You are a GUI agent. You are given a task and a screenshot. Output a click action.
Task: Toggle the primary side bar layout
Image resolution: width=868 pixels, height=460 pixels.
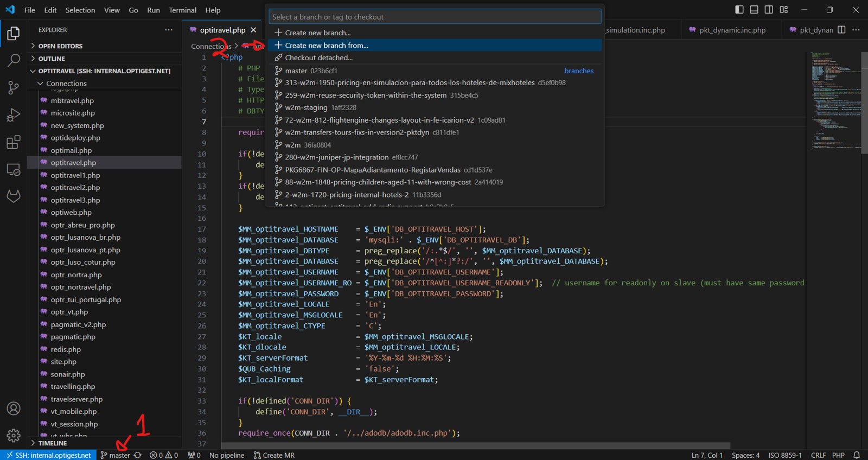coord(739,10)
